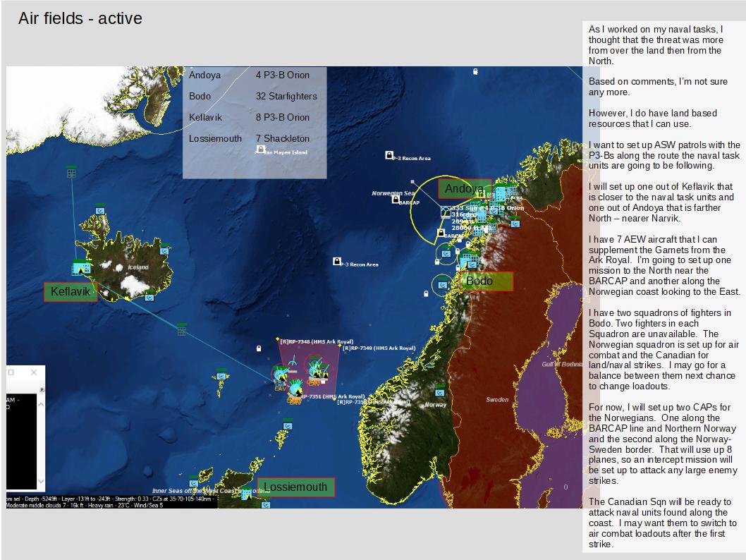
Task: Click the locked reference point at the map's top edge
Action: pos(475,72)
